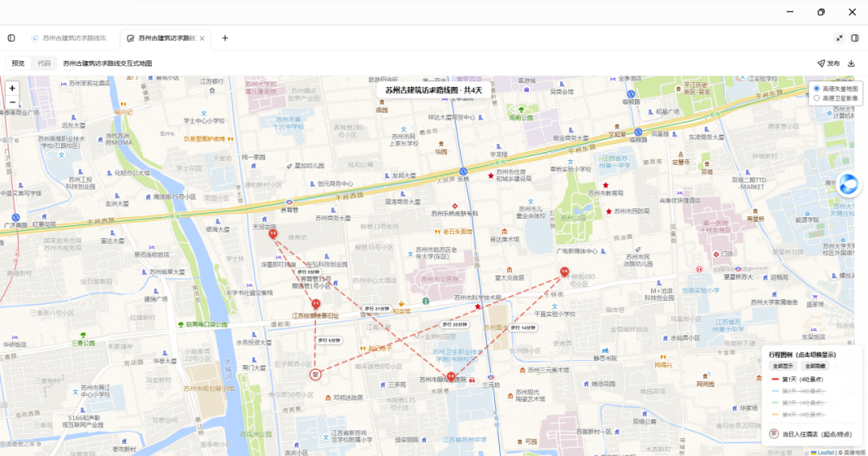Screen dimensions: 868x456
Task: Zoom in the map with plus control
Action: tap(12, 88)
